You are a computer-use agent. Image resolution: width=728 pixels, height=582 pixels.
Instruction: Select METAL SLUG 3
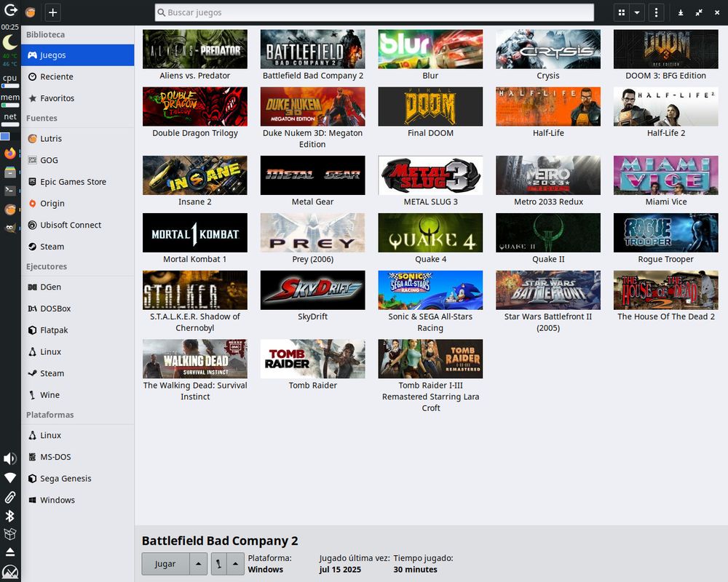click(430, 181)
